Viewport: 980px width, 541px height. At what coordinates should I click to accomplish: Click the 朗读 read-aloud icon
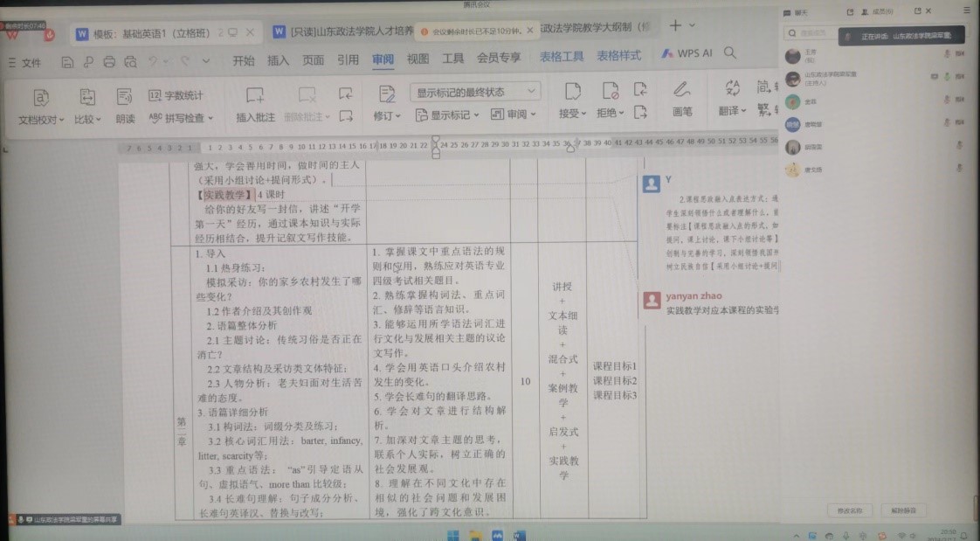(x=124, y=96)
